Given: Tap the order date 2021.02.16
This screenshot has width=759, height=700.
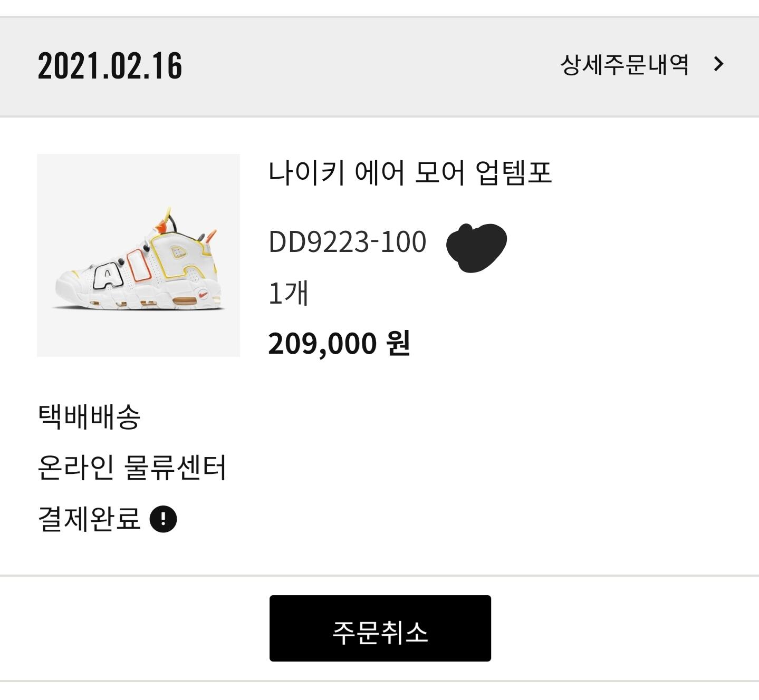Looking at the screenshot, I should [x=110, y=66].
